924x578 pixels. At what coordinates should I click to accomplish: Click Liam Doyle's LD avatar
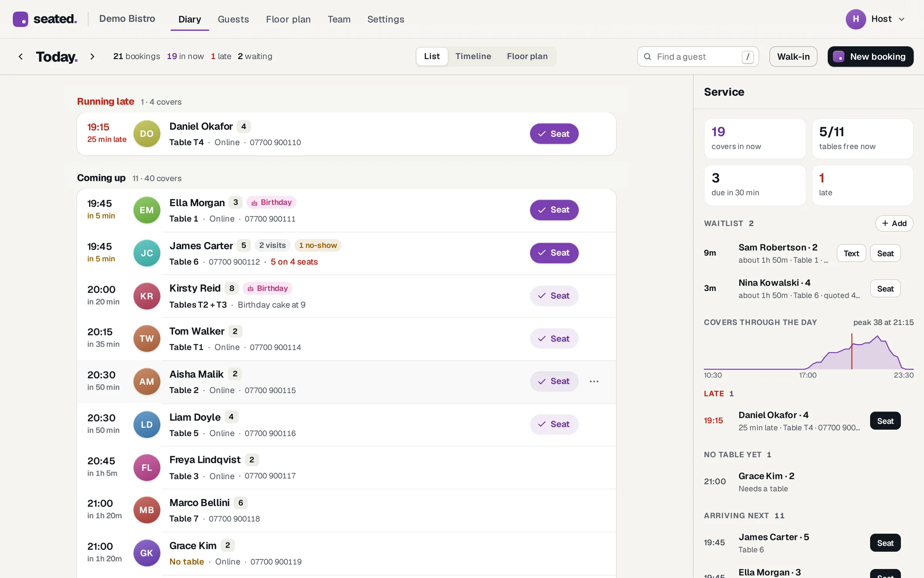tap(147, 424)
